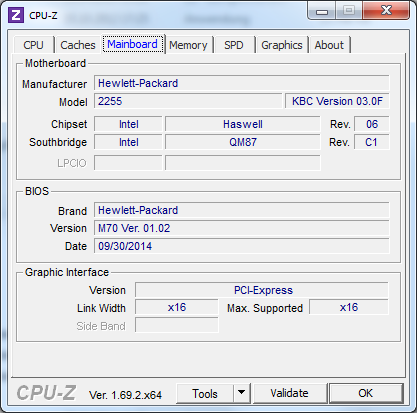
Task: Click the empty LPCIO vendor field
Action: pyautogui.click(x=128, y=163)
